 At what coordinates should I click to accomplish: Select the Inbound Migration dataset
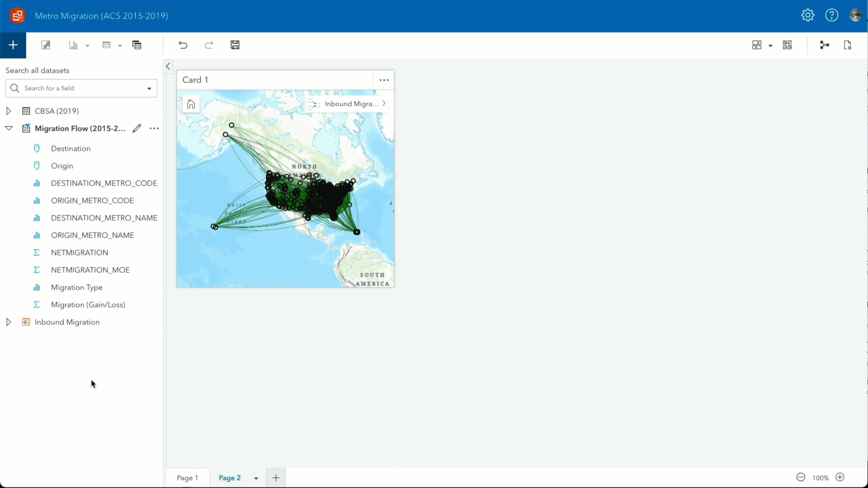click(67, 322)
